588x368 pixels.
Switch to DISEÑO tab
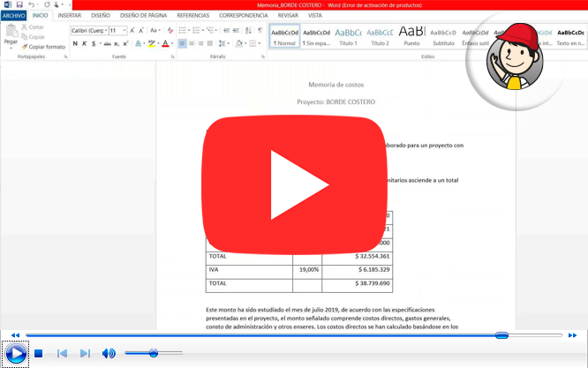pos(101,15)
